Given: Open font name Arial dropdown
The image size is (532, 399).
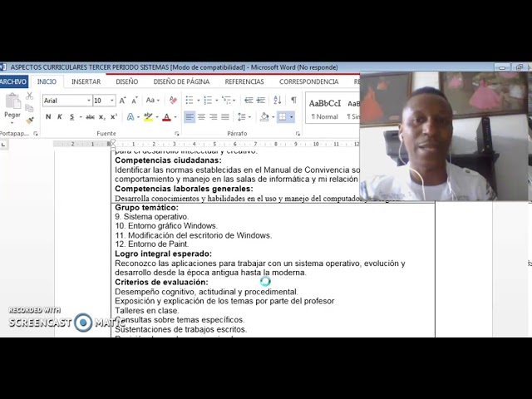Looking at the screenshot, I should click(x=89, y=101).
